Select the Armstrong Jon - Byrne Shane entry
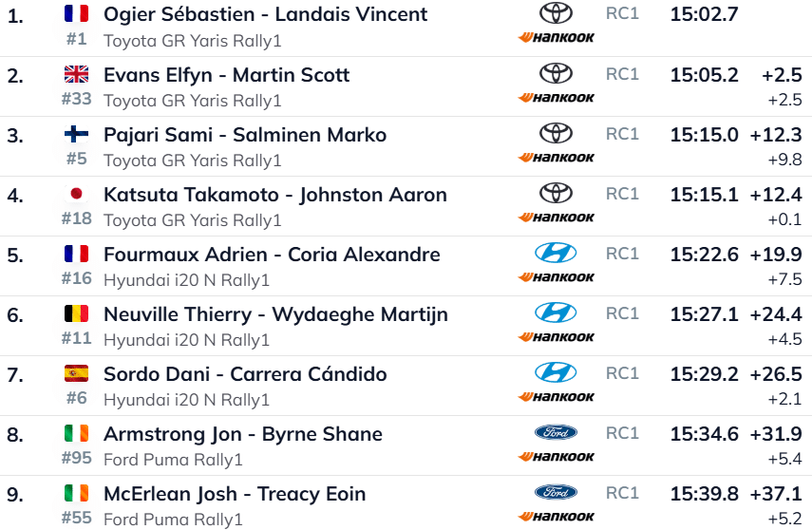Viewport: 812px width, 530px height. pyautogui.click(x=242, y=434)
